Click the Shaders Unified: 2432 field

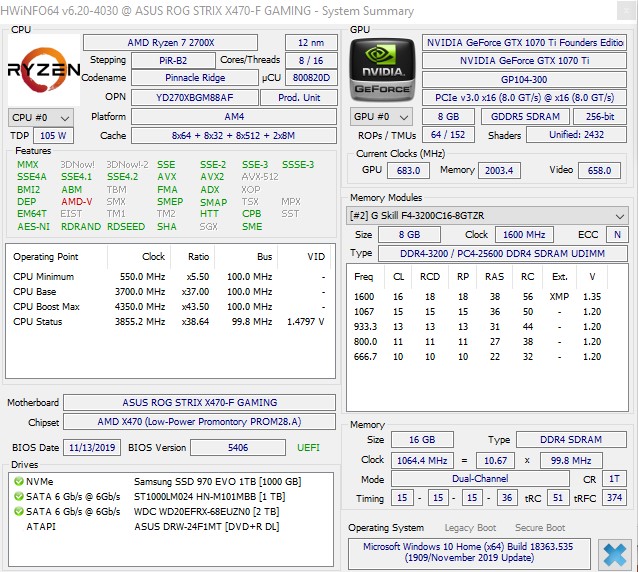576,135
